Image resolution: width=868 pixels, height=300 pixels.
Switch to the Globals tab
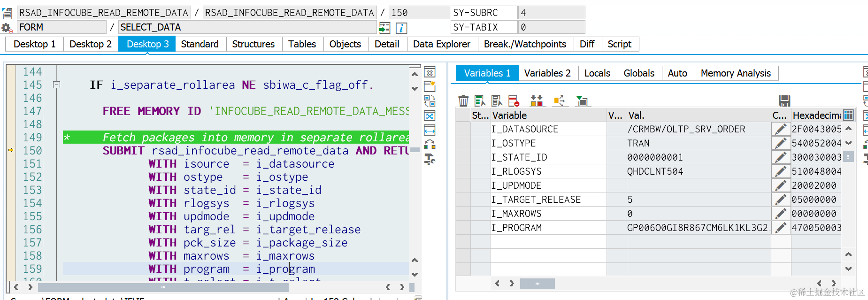click(639, 73)
